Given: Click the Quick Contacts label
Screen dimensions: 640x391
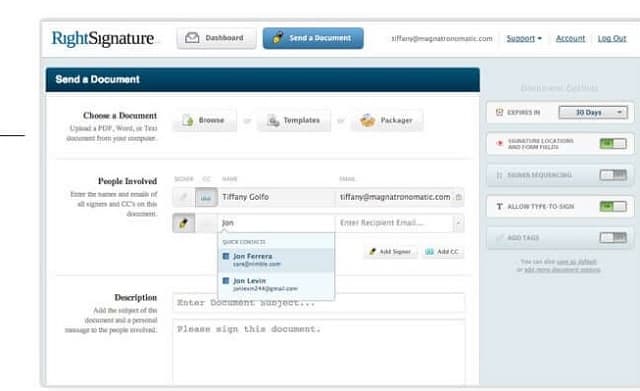Looking at the screenshot, I should click(244, 242).
